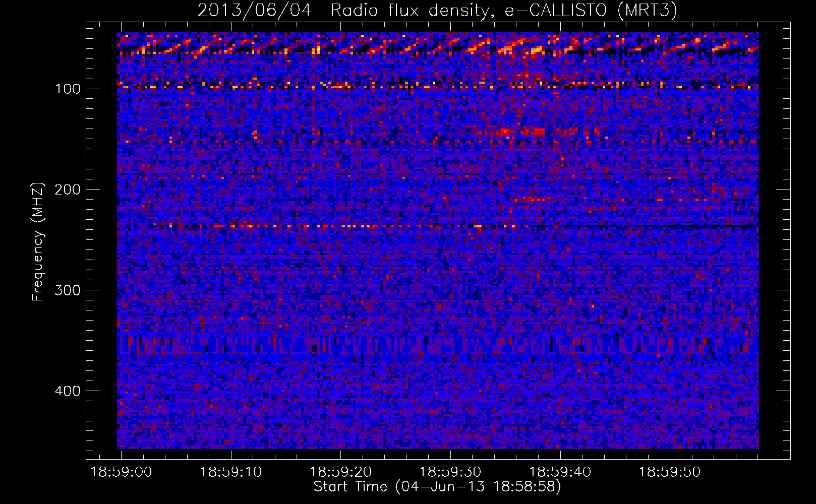Click the 100 frequency tick label
The image size is (816, 504).
68,89
